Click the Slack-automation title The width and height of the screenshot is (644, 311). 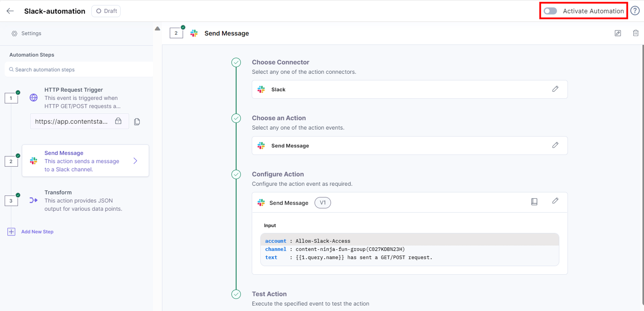point(55,11)
